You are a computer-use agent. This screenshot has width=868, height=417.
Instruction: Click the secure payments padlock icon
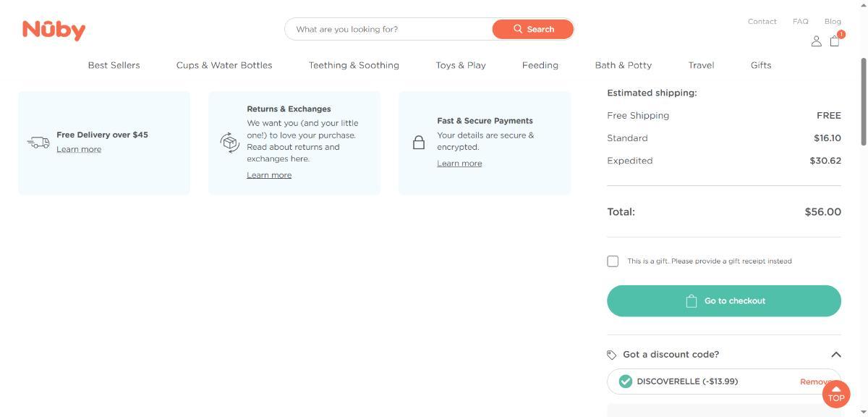coord(419,143)
